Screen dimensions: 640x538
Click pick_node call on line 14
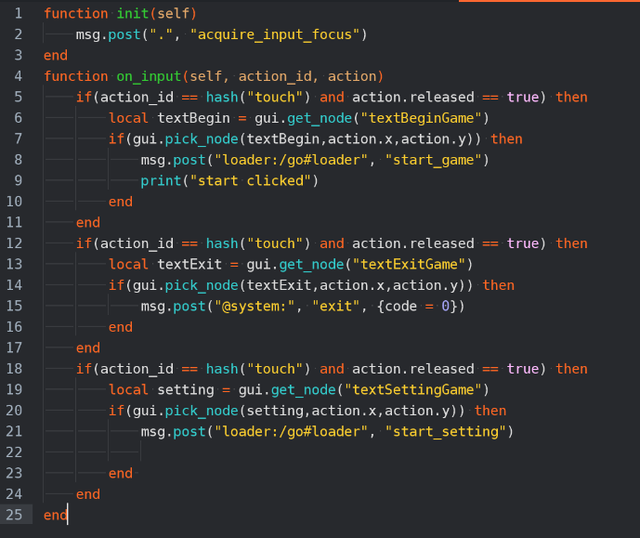tap(202, 285)
